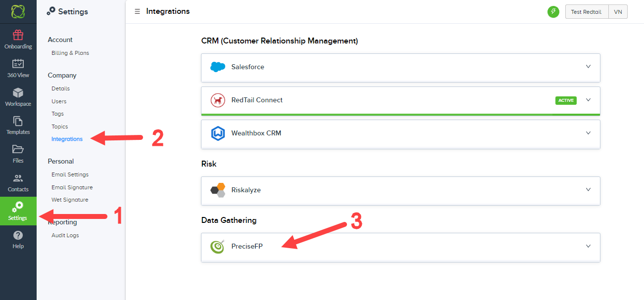Click the Risk section heading
Image resolution: width=644 pixels, height=300 pixels.
(x=209, y=164)
